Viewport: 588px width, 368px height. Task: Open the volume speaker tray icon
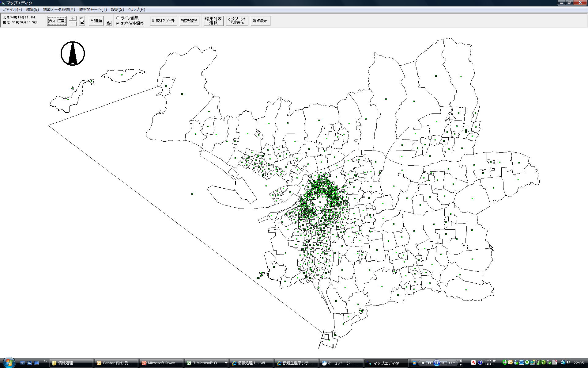click(x=568, y=362)
